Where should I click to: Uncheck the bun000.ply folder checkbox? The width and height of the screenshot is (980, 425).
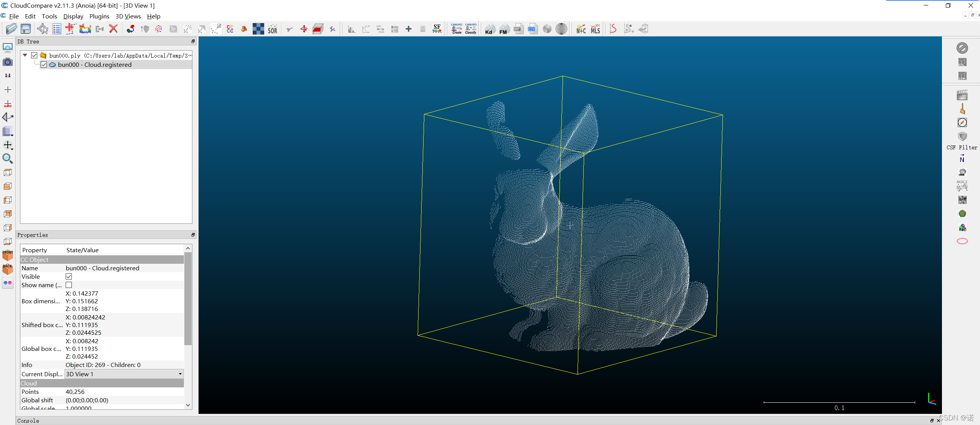34,55
